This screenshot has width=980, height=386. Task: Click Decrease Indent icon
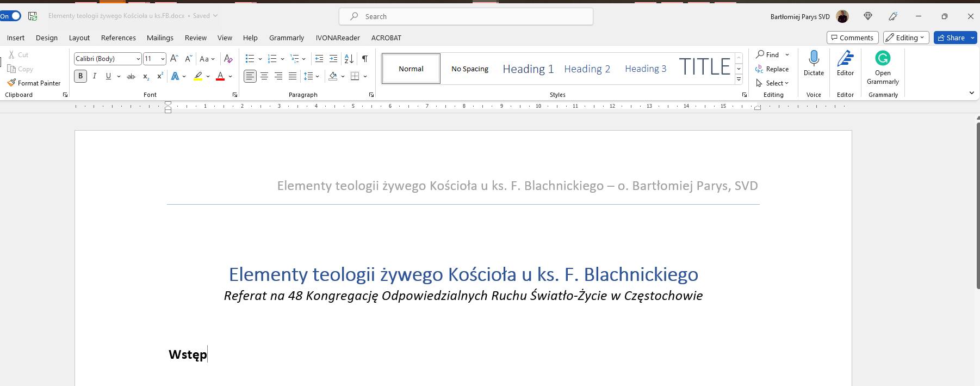[x=319, y=59]
